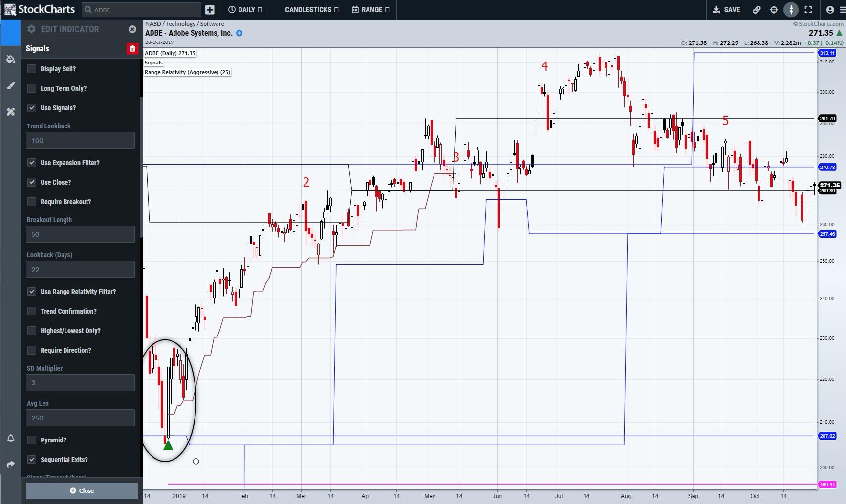Click the share arrow icon in sidebar
The width and height of the screenshot is (846, 504).
coord(11,464)
